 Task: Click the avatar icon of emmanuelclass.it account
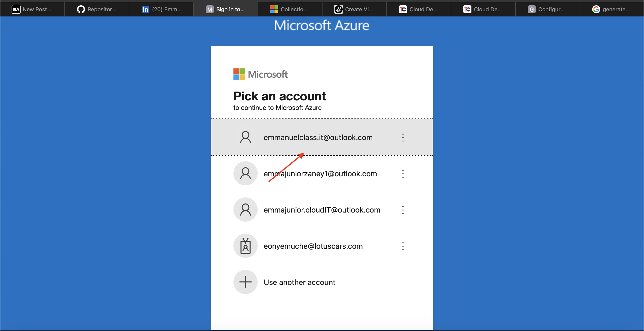[246, 137]
